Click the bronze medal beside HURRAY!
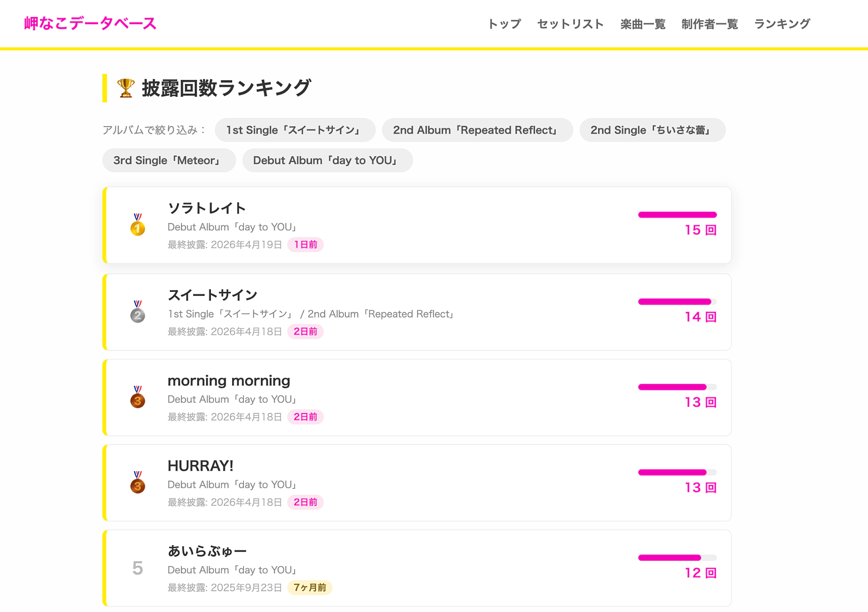The height and width of the screenshot is (612, 868). click(138, 483)
